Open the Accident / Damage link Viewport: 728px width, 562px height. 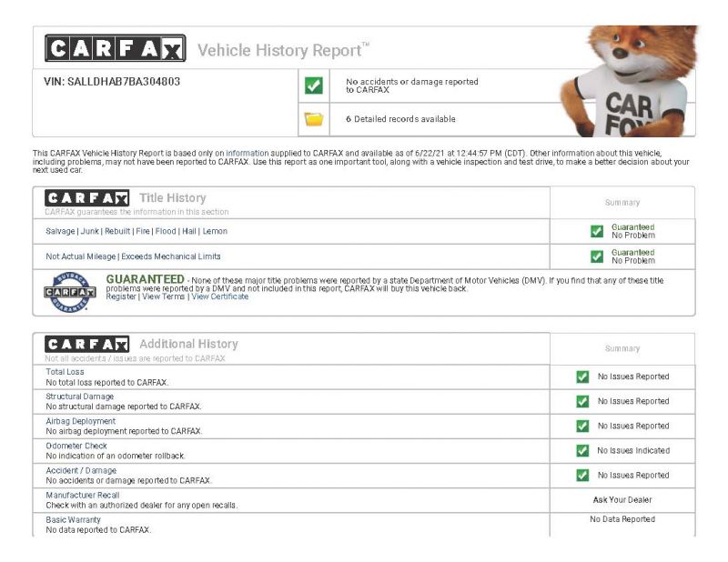(x=81, y=470)
